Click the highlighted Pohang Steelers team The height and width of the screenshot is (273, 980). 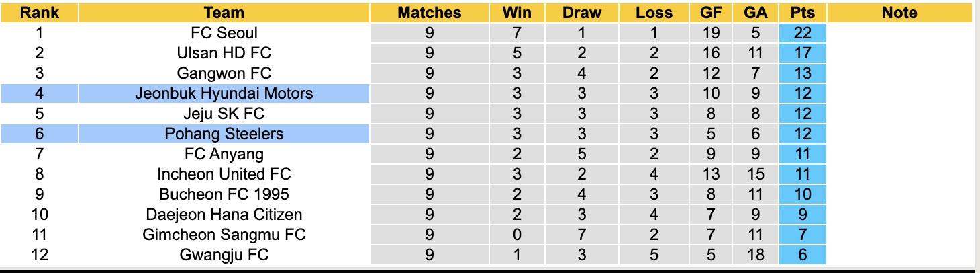click(224, 134)
